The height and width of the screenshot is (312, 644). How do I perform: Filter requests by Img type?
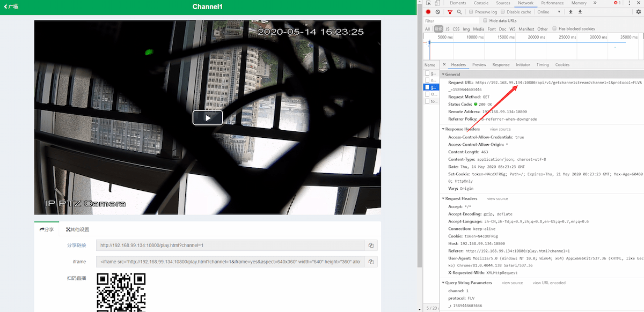(466, 29)
